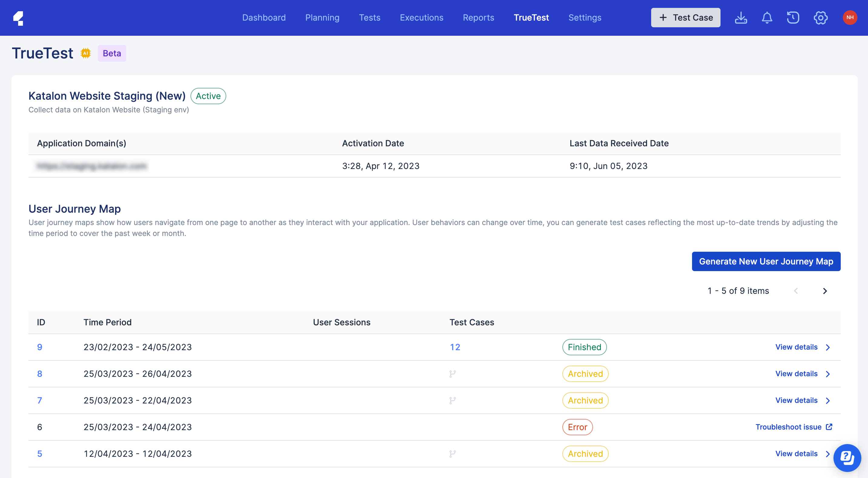The width and height of the screenshot is (868, 478).
Task: Open the help chat widget icon
Action: 847,458
